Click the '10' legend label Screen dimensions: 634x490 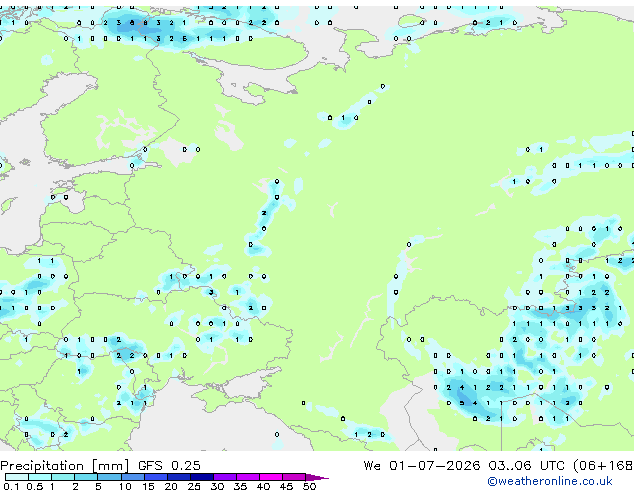click(x=125, y=486)
